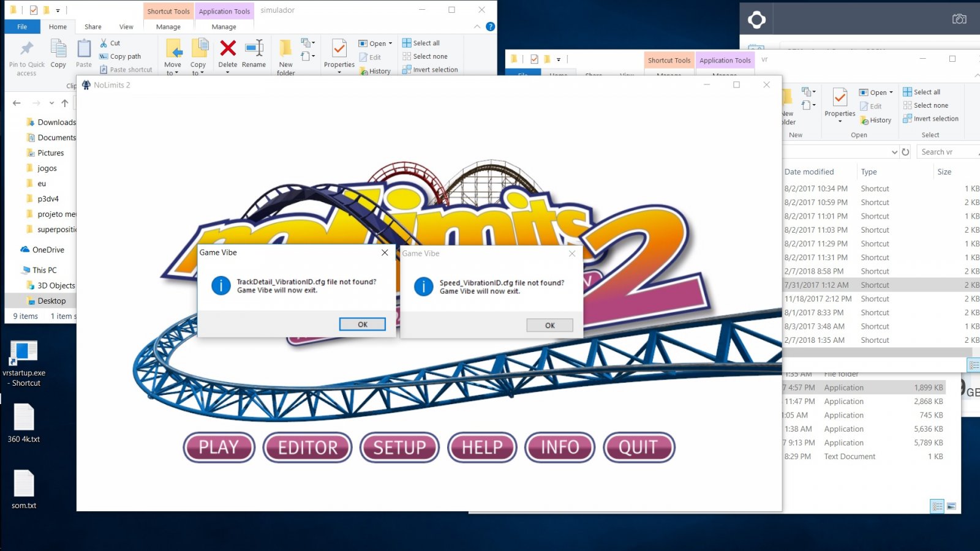Click the Explorer help question mark icon
Viewport: 980px width, 551px height.
tap(490, 27)
